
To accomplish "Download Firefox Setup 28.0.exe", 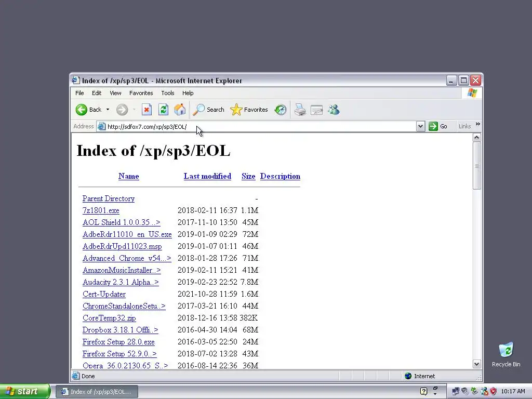I will pyautogui.click(x=118, y=342).
